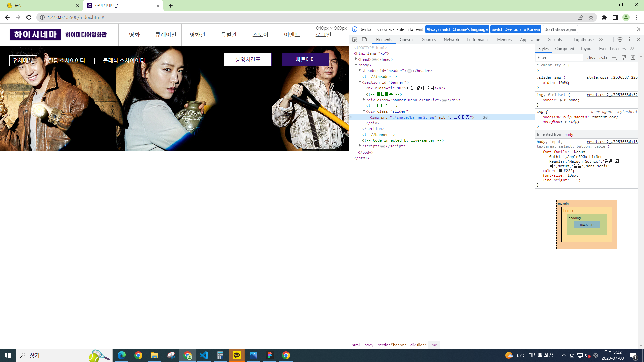Toggle the computed styles sidebar icon

[x=633, y=57]
